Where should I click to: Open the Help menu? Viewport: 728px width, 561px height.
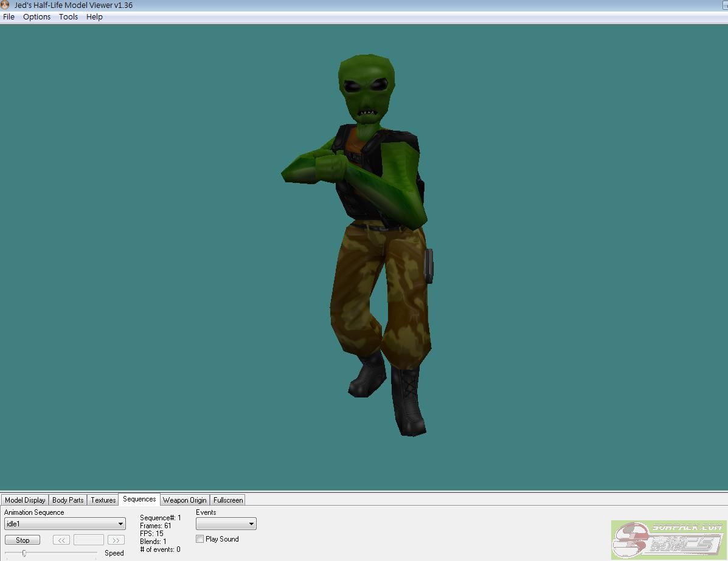pos(94,17)
